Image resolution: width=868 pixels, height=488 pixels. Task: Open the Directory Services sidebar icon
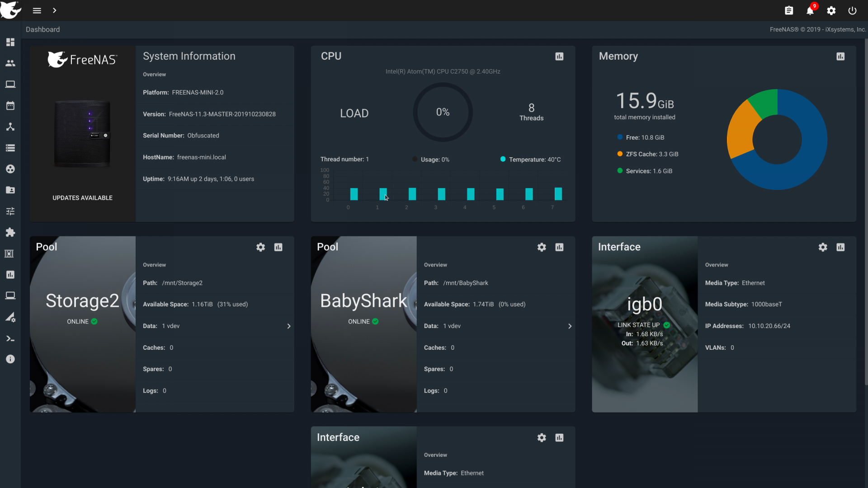pyautogui.click(x=10, y=169)
